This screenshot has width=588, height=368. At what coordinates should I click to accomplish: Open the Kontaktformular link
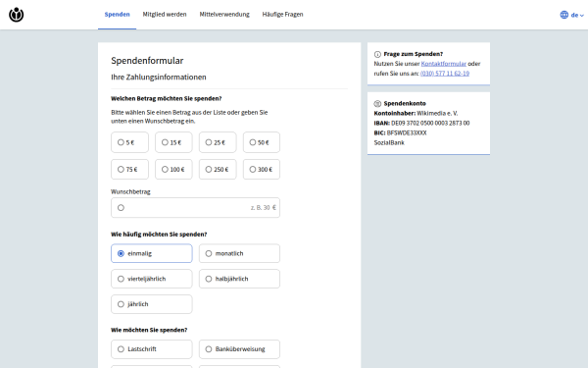[x=444, y=64]
